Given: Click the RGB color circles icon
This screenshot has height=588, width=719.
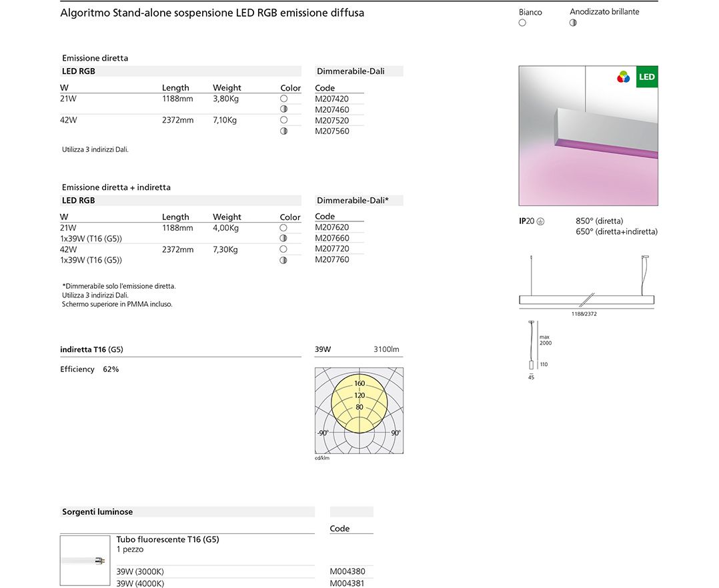Looking at the screenshot, I should 624,77.
